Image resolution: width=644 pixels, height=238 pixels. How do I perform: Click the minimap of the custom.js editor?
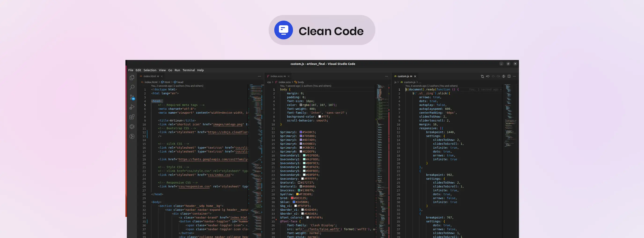510,161
